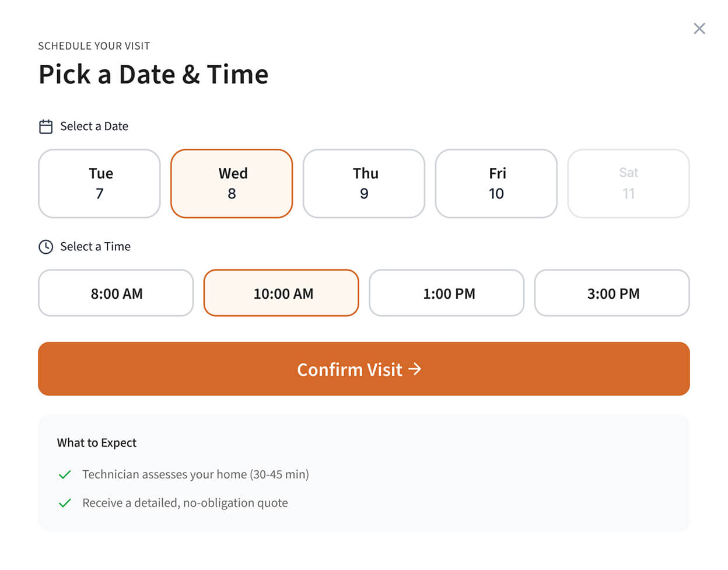Screen dimensions: 728x570
Task: Close the scheduling dialog with the X
Action: tap(699, 29)
